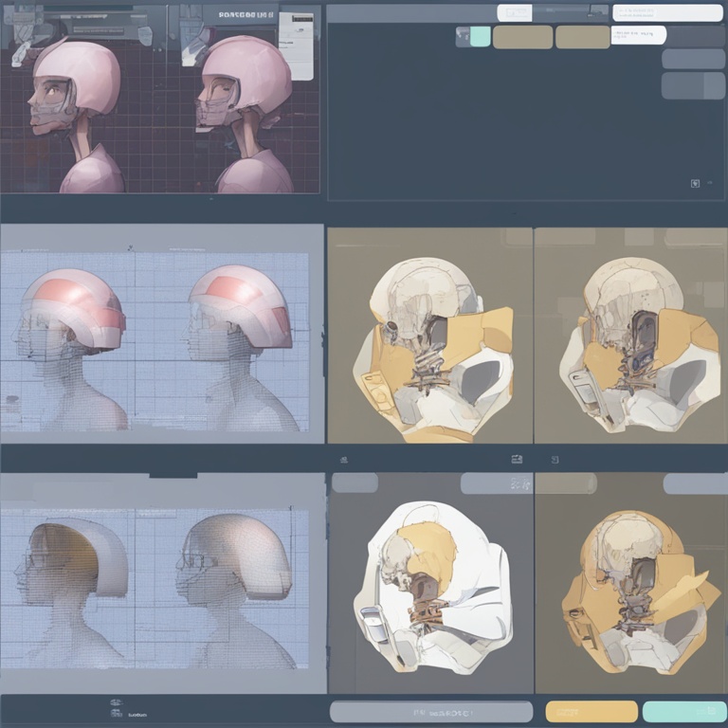Select the gray dome helmet wireframe view

tap(234, 591)
